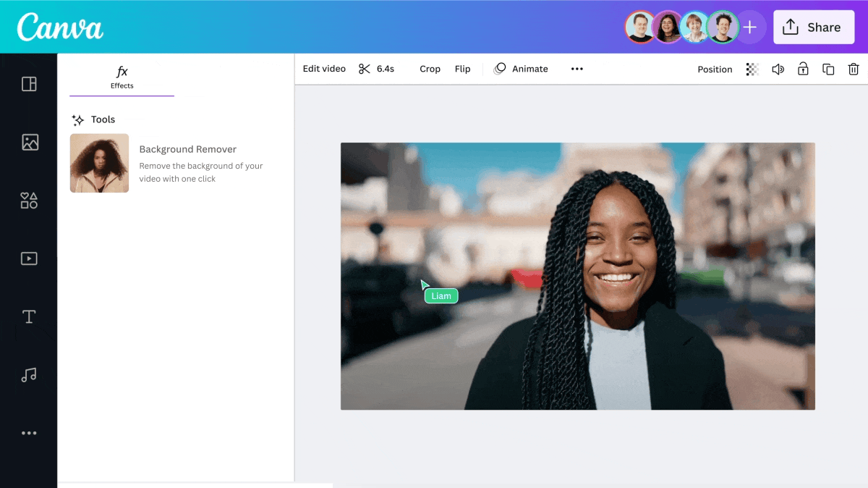Add a collaborator with the plus button
Image resolution: width=868 pixels, height=488 pixels.
(x=750, y=27)
